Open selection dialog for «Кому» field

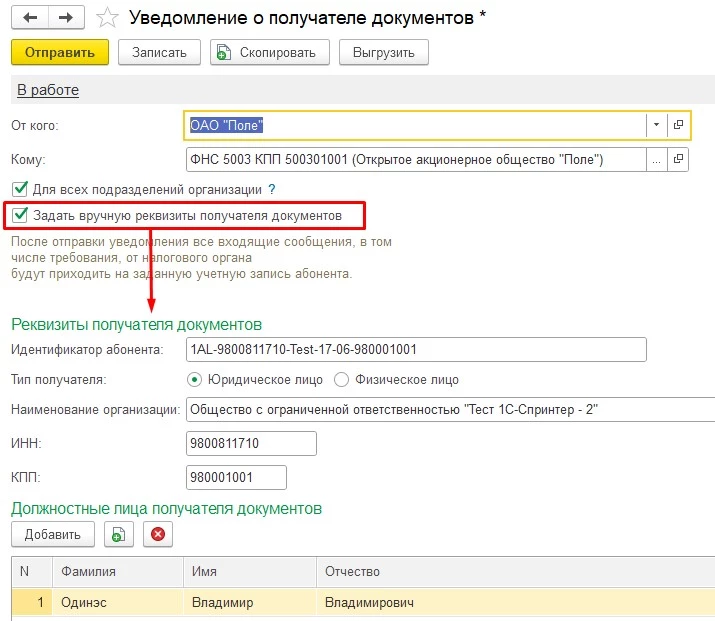pyautogui.click(x=656, y=159)
